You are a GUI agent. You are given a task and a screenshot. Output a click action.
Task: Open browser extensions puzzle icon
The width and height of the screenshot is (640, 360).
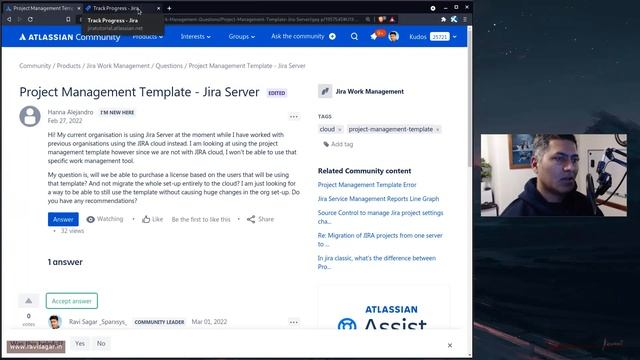click(443, 19)
